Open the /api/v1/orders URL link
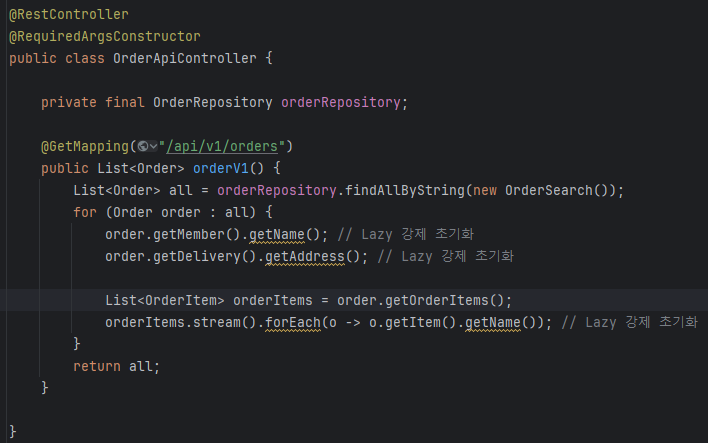The image size is (708, 443). pyautogui.click(x=222, y=146)
